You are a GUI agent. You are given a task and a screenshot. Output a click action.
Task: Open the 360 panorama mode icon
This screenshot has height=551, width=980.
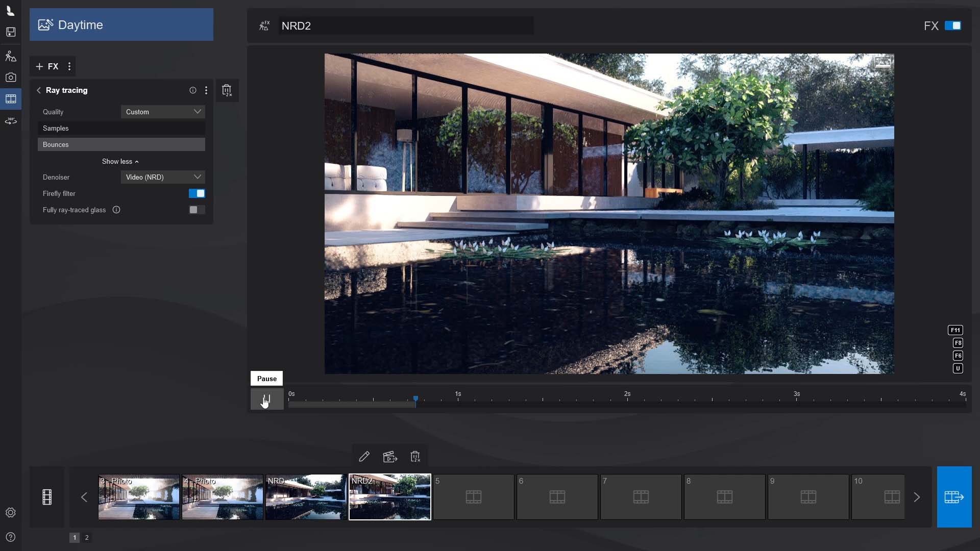click(x=11, y=121)
